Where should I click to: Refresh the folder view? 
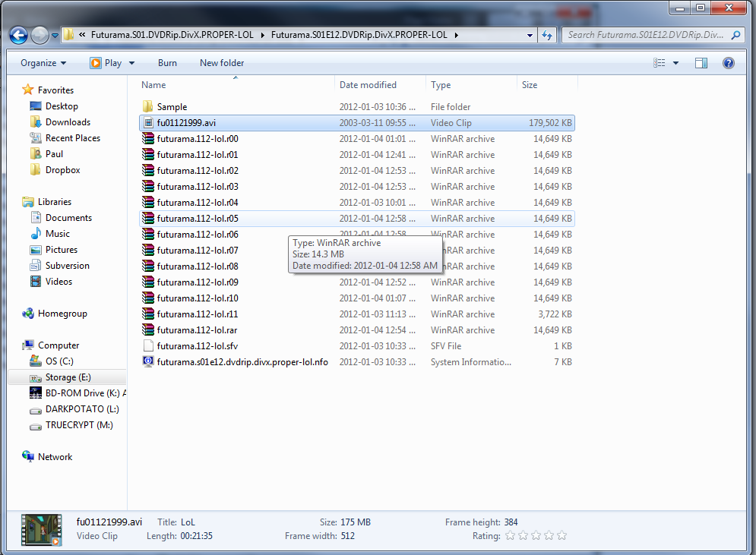(547, 35)
